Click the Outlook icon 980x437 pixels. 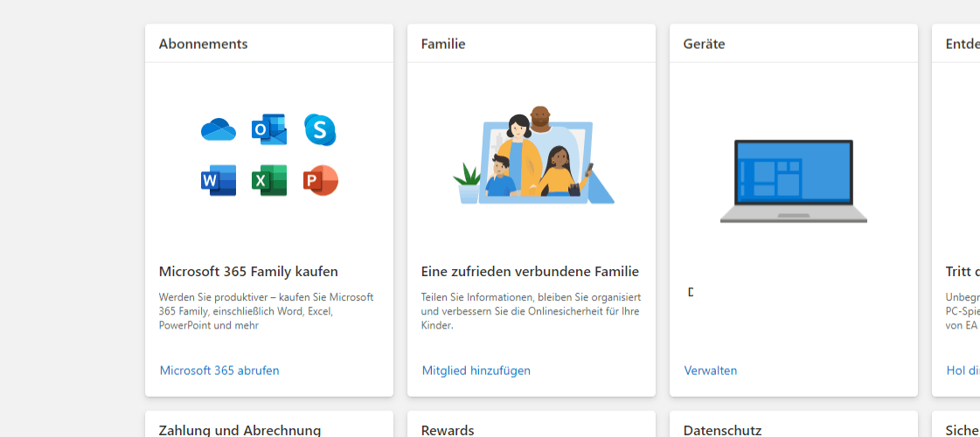tap(269, 129)
